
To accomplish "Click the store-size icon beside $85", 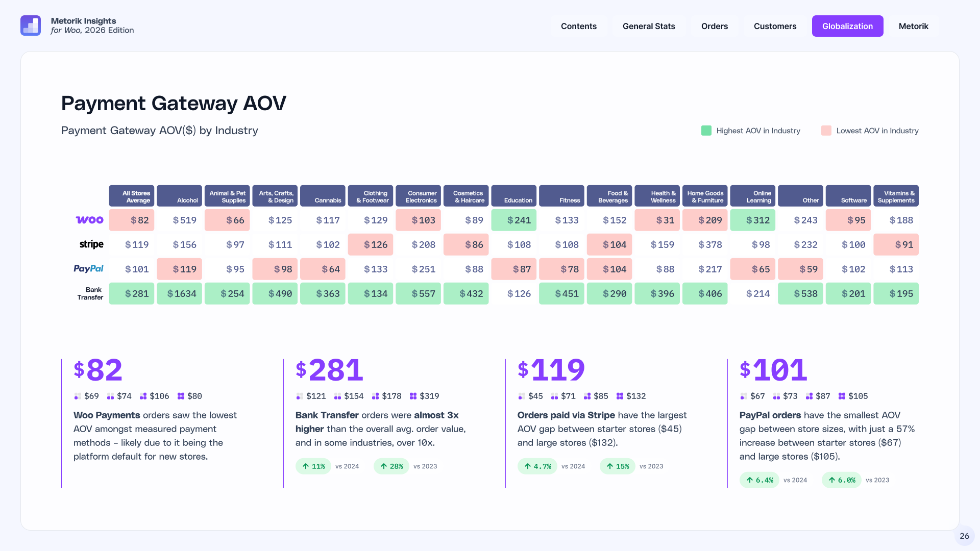I will click(587, 396).
